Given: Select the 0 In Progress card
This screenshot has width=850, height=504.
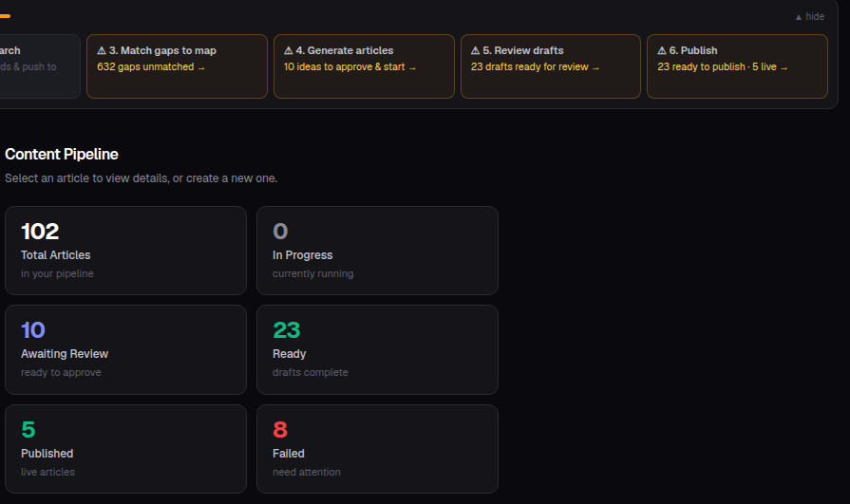Looking at the screenshot, I should pos(377,251).
